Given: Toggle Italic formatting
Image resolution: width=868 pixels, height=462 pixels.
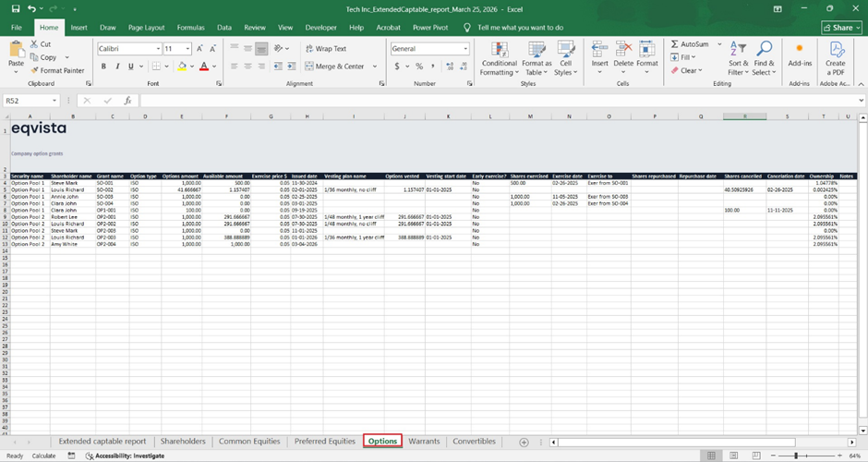Looking at the screenshot, I should tap(117, 67).
